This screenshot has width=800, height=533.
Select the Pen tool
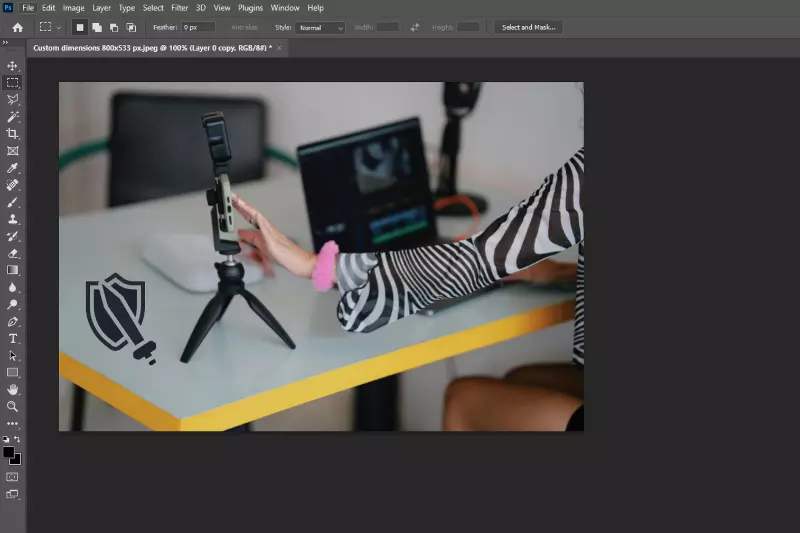click(x=12, y=322)
